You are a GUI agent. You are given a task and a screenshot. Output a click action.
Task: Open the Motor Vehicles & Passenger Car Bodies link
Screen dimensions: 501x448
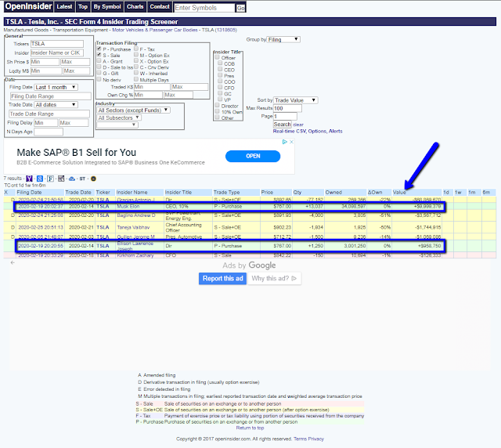pyautogui.click(x=155, y=30)
